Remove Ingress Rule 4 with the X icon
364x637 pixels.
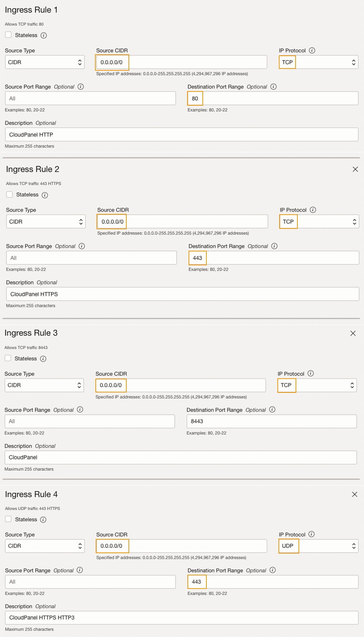[x=355, y=494]
